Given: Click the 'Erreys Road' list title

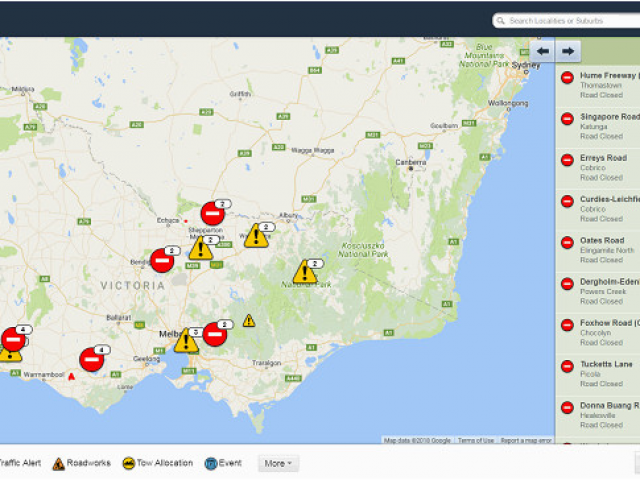Looking at the screenshot, I should 604,158.
